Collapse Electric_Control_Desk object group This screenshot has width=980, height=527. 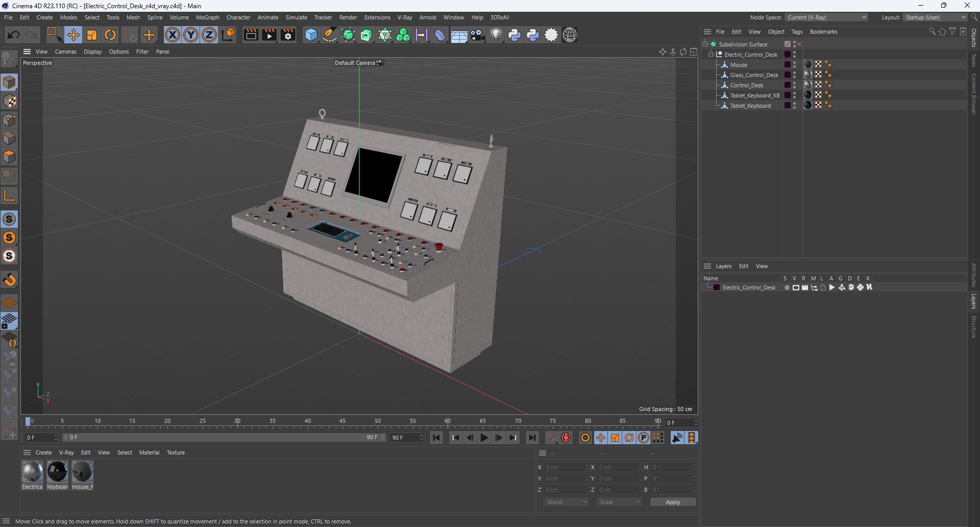click(710, 55)
